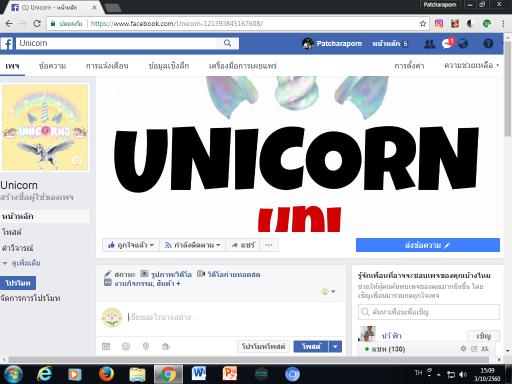Add a check-in location pin icon

146,347
